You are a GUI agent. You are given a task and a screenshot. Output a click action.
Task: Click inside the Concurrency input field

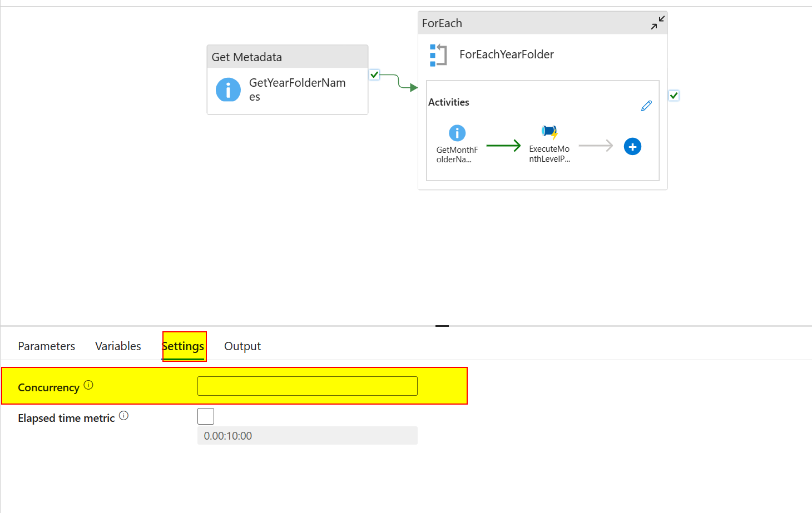(307, 386)
